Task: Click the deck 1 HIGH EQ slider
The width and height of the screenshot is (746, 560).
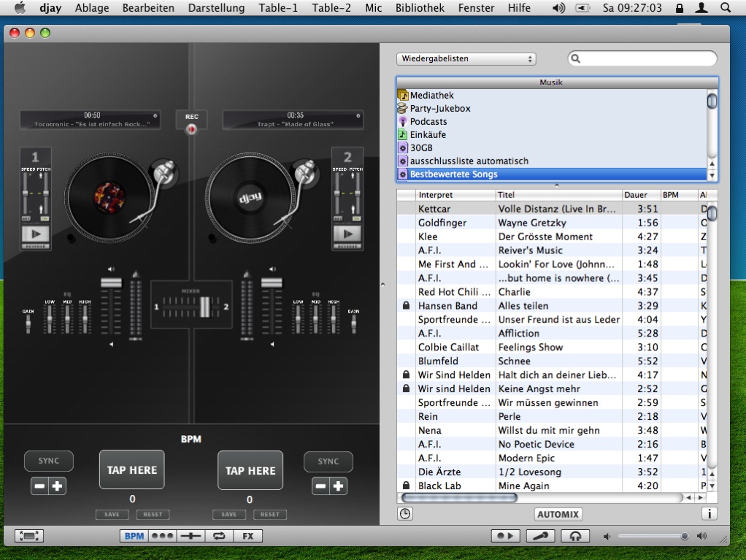Action: (85, 319)
